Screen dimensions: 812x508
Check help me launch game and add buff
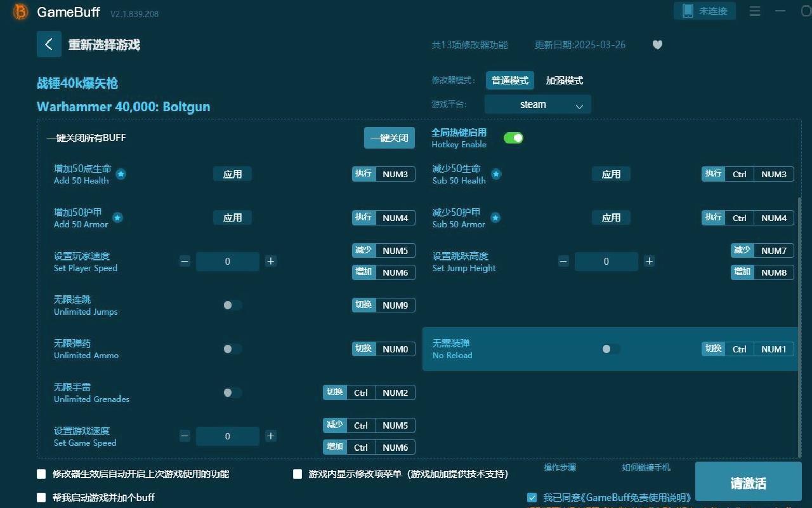[41, 497]
